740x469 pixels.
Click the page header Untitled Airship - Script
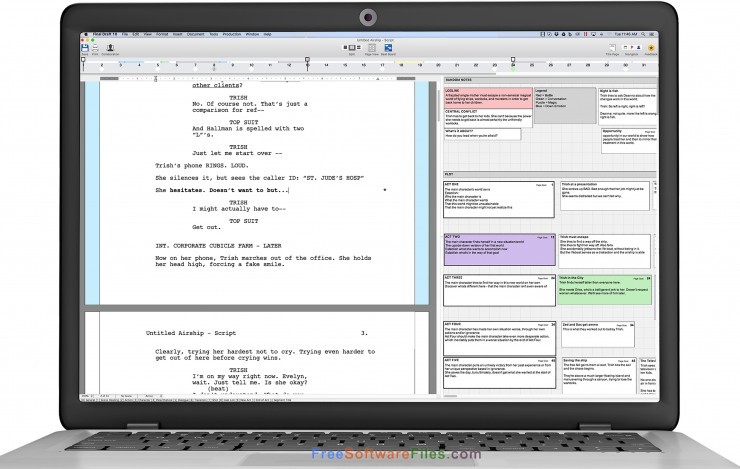point(191,333)
